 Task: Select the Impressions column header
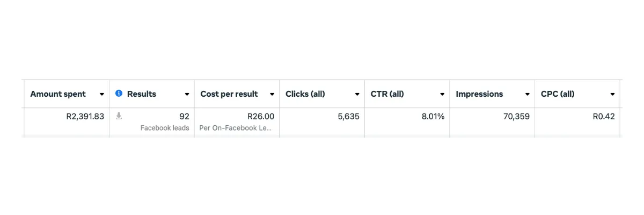click(x=479, y=94)
